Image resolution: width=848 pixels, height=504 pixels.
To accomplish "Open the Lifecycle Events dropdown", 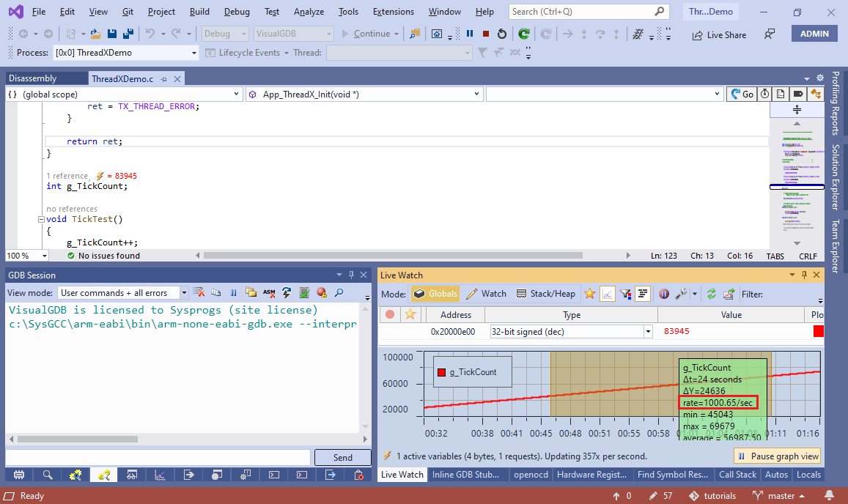I will pos(286,53).
